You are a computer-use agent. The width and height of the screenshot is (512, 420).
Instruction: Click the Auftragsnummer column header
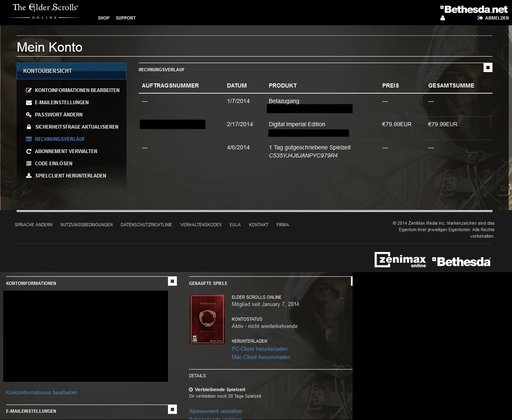(170, 85)
